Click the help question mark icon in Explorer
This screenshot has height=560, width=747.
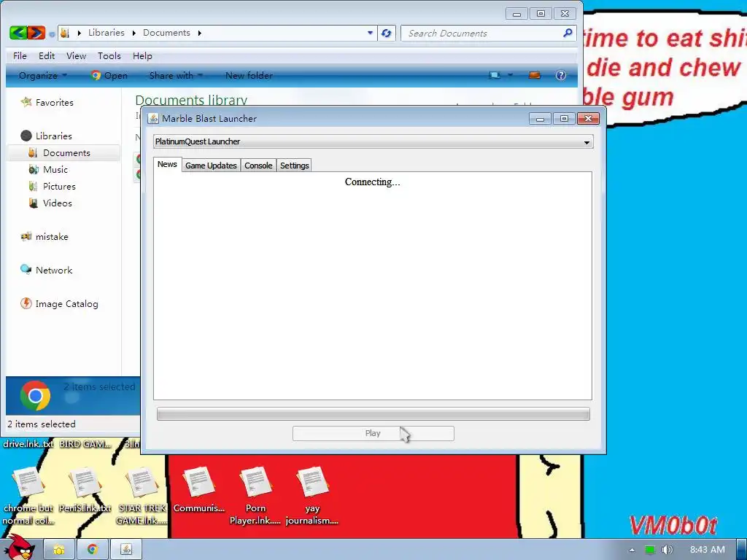(561, 75)
